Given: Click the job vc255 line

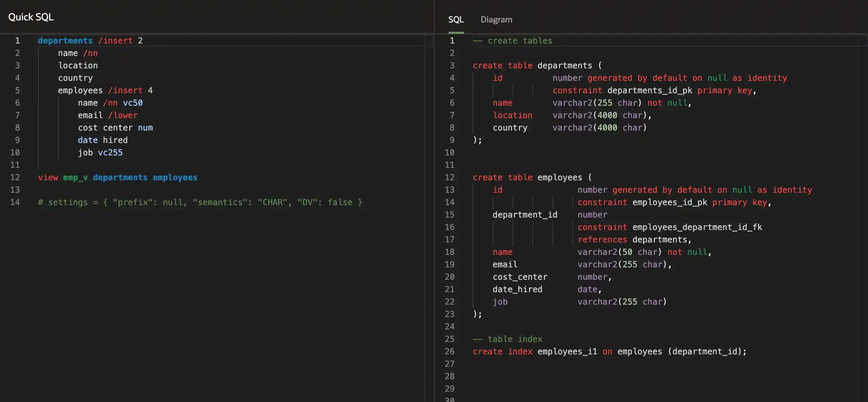Looking at the screenshot, I should click(x=100, y=152).
